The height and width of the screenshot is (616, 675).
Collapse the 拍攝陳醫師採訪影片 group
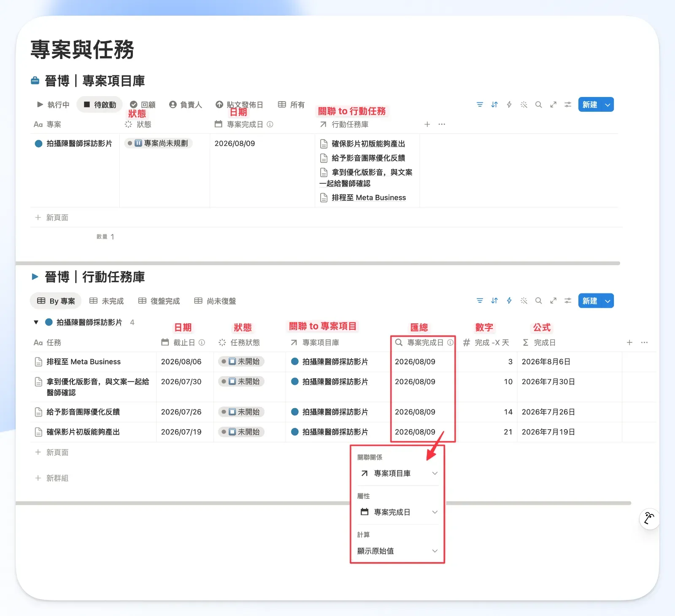coord(36,323)
